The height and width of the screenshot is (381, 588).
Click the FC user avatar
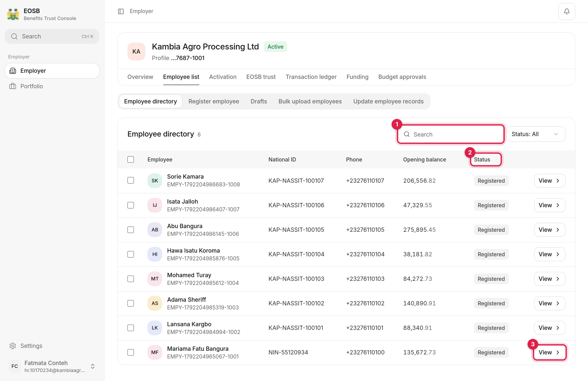14,366
